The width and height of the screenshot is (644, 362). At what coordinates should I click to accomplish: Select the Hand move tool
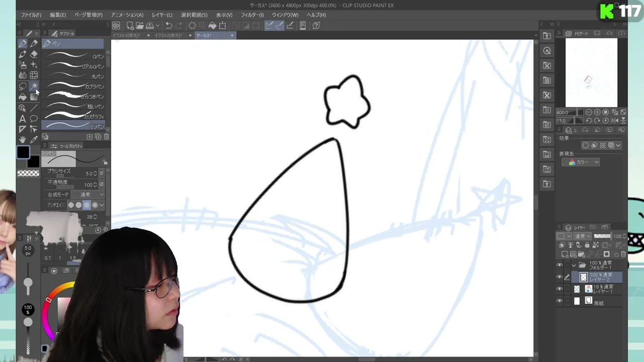coord(23,140)
